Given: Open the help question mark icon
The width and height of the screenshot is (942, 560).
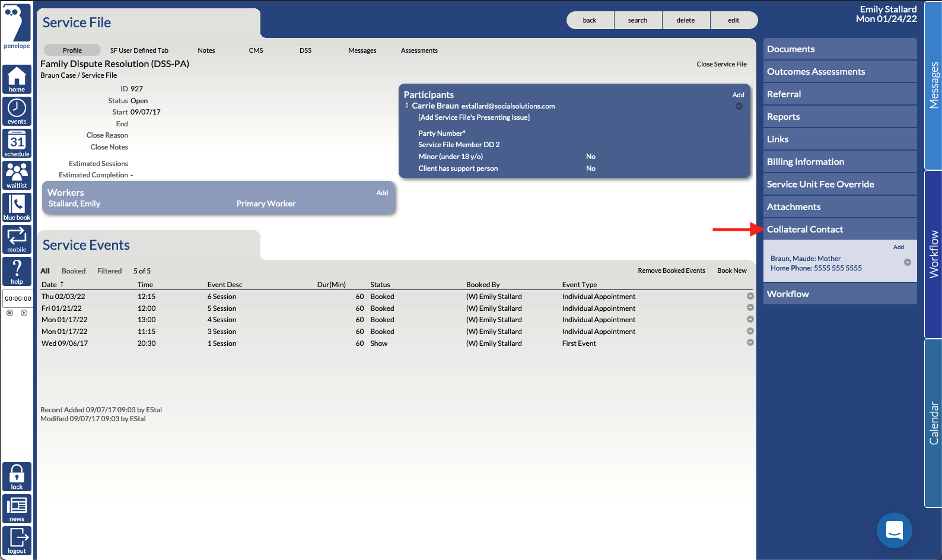Looking at the screenshot, I should pyautogui.click(x=17, y=271).
